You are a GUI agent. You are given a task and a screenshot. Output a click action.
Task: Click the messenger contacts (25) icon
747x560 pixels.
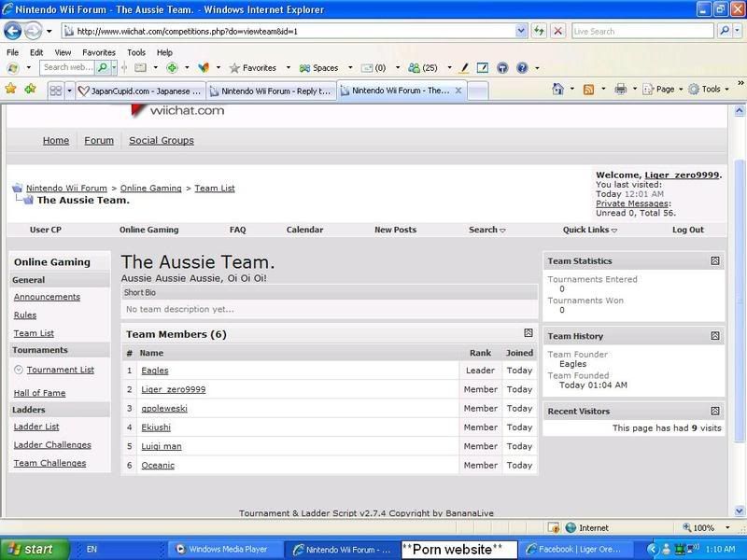coord(423,68)
